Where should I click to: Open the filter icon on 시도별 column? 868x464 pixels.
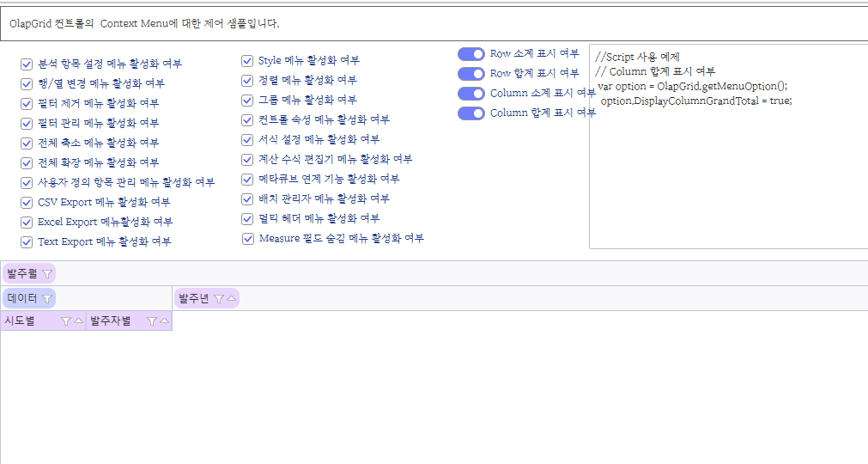click(x=66, y=321)
